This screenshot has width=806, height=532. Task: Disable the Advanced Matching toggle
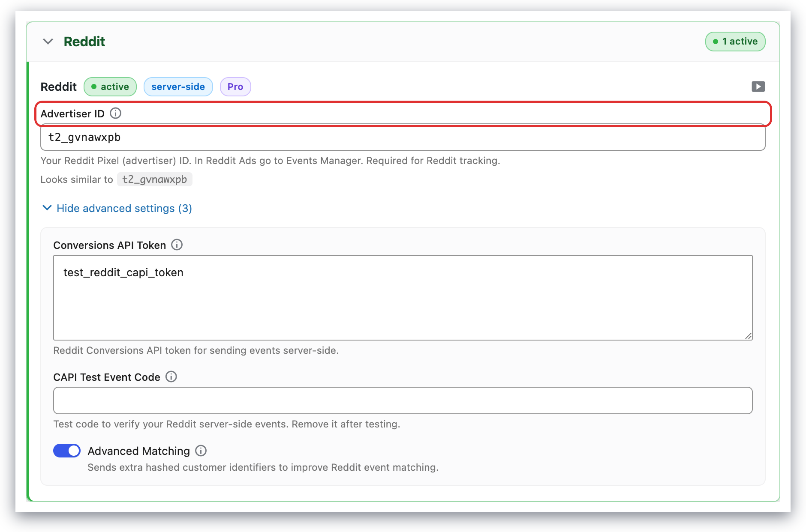(67, 451)
